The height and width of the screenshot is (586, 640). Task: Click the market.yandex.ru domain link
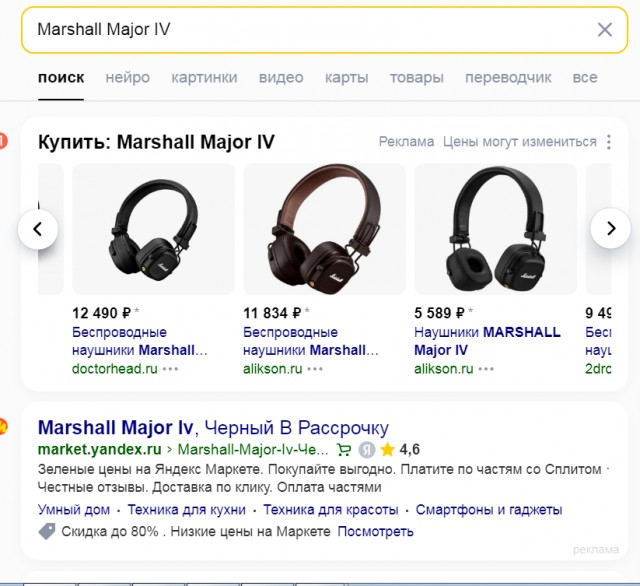click(x=100, y=449)
